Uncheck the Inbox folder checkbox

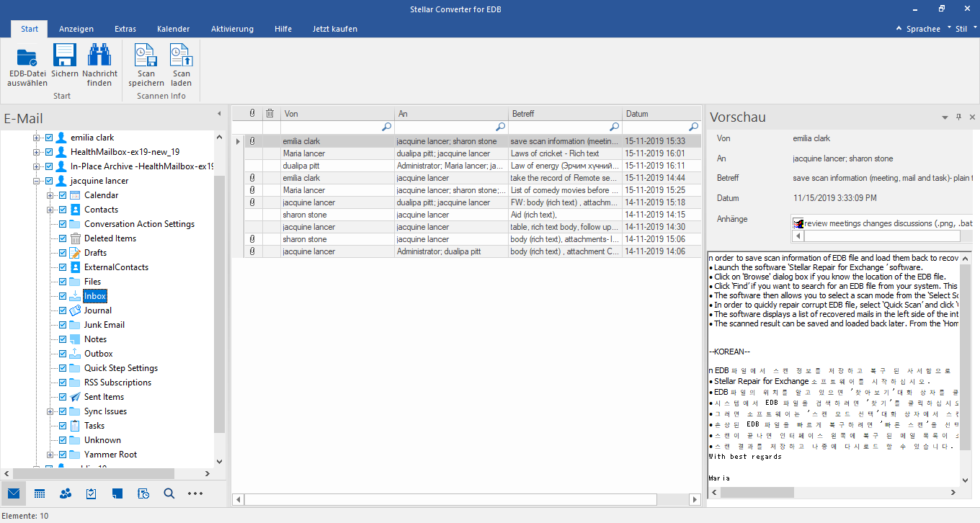pyautogui.click(x=63, y=296)
